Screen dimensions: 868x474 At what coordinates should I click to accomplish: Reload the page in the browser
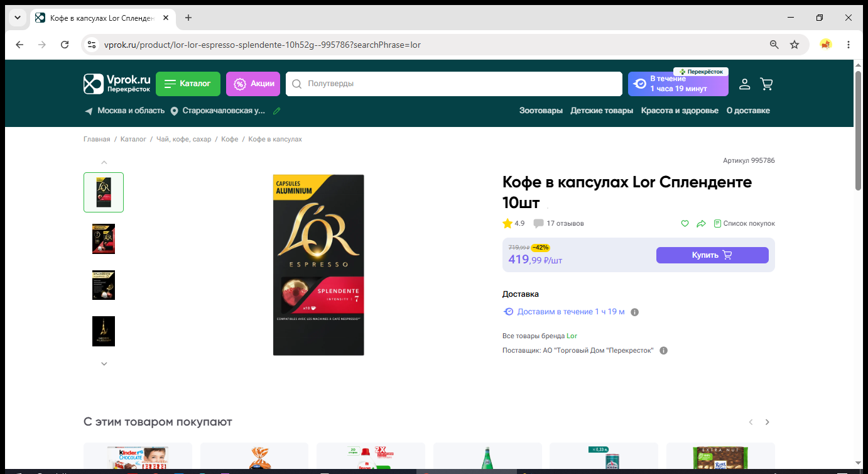click(x=65, y=45)
